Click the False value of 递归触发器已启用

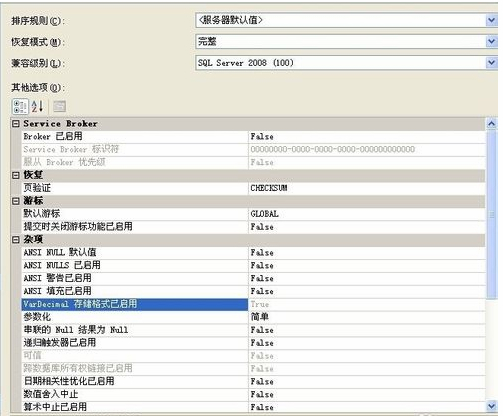click(x=262, y=343)
